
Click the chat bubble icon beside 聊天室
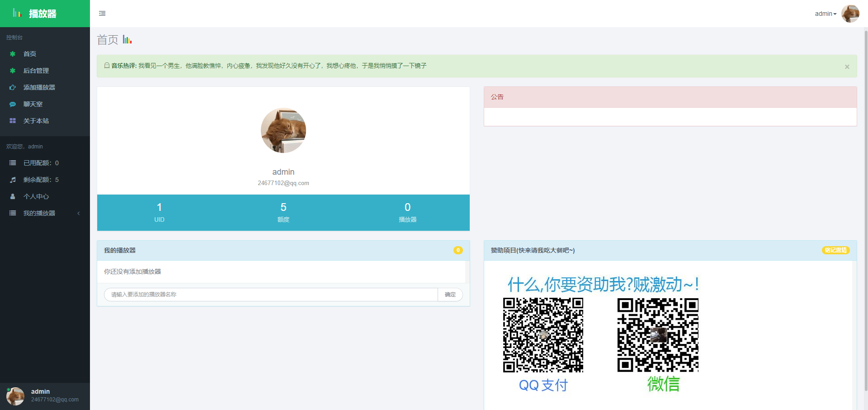pyautogui.click(x=13, y=104)
